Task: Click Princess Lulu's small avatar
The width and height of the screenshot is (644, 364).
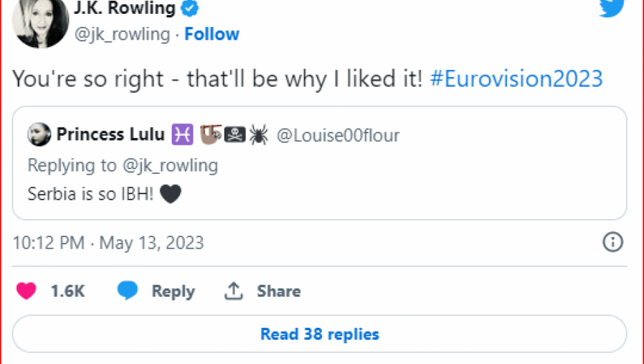Action: pos(39,135)
